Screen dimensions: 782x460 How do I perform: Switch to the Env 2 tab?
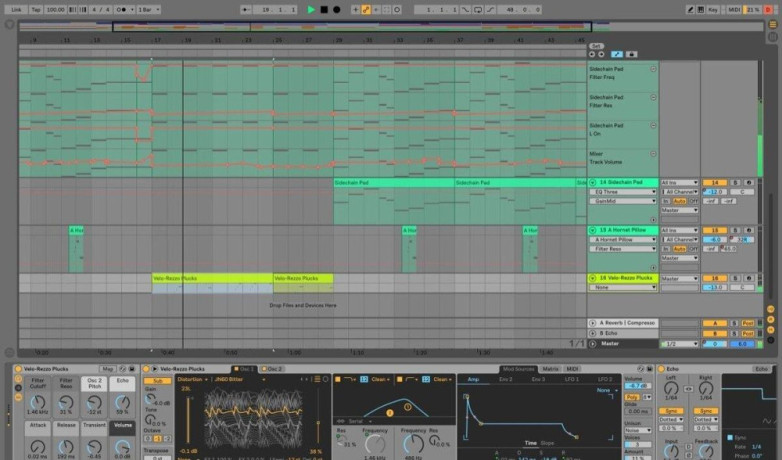click(x=506, y=380)
